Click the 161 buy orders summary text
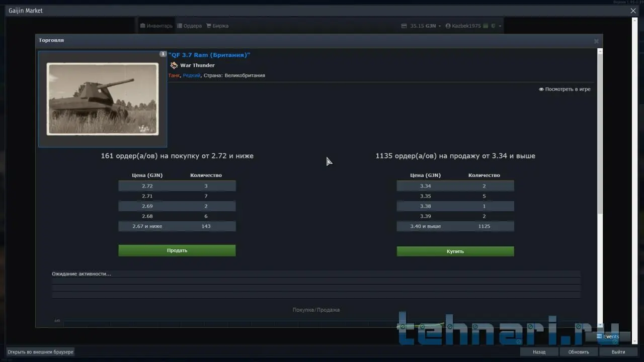Viewport: 644px width, 362px height. pos(177,156)
